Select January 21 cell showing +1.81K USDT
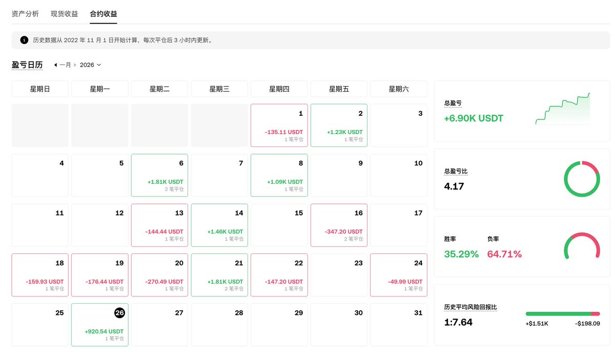The image size is (615, 364). 219,275
